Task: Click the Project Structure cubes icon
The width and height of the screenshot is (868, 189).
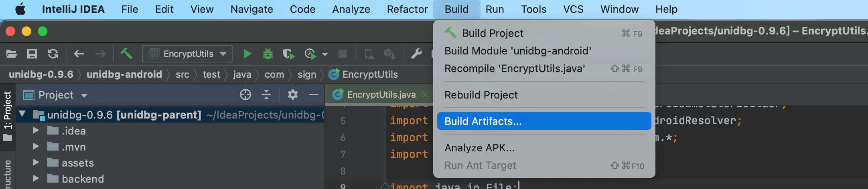Action: (x=389, y=54)
